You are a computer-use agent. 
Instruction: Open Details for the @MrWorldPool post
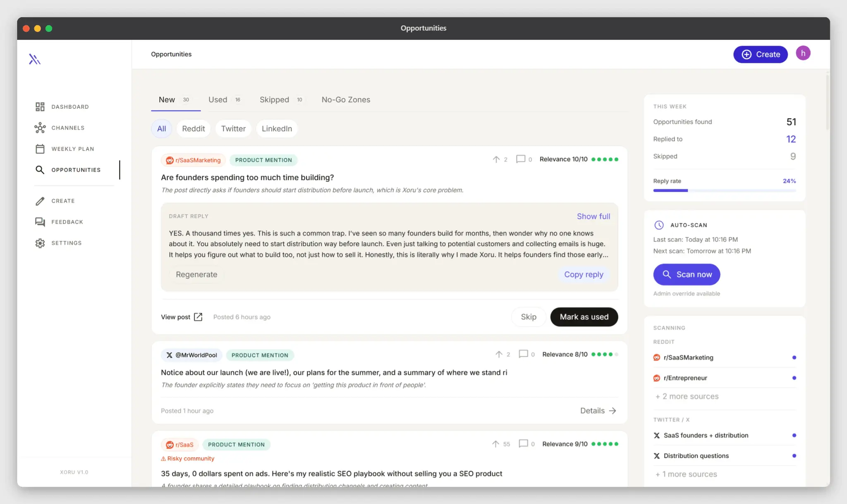coord(598,411)
